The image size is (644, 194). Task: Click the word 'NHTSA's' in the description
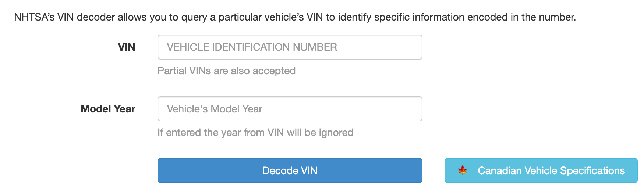pos(34,17)
